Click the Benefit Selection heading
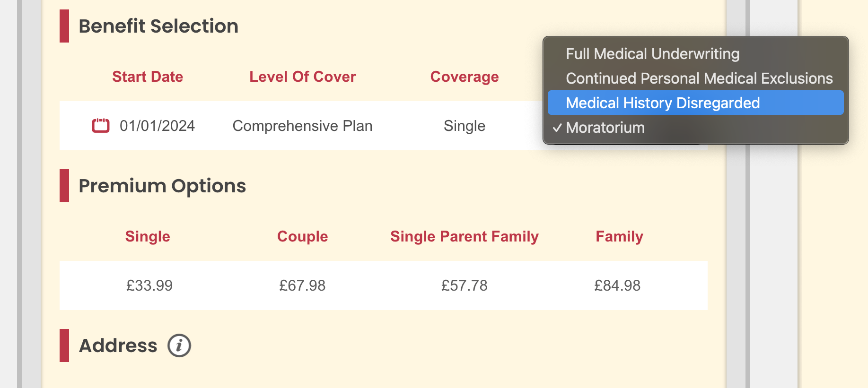868x388 pixels. [158, 26]
